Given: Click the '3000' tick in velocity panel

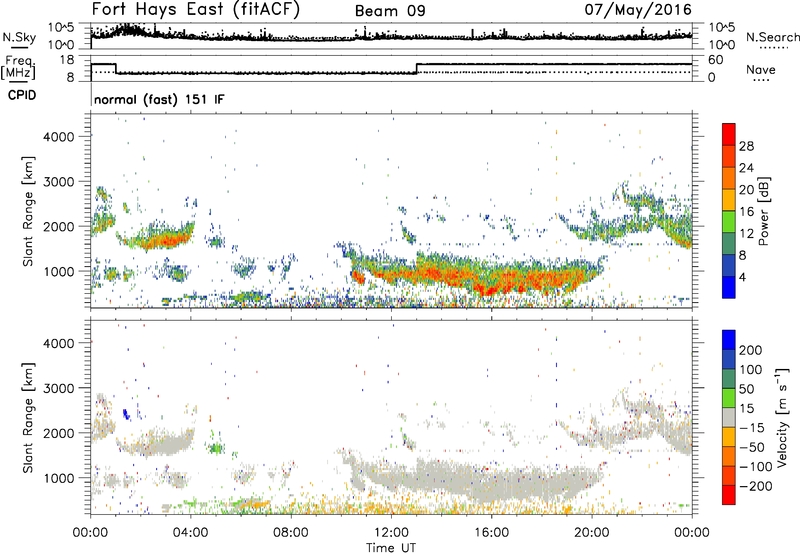Looking at the screenshot, I should (x=58, y=388).
